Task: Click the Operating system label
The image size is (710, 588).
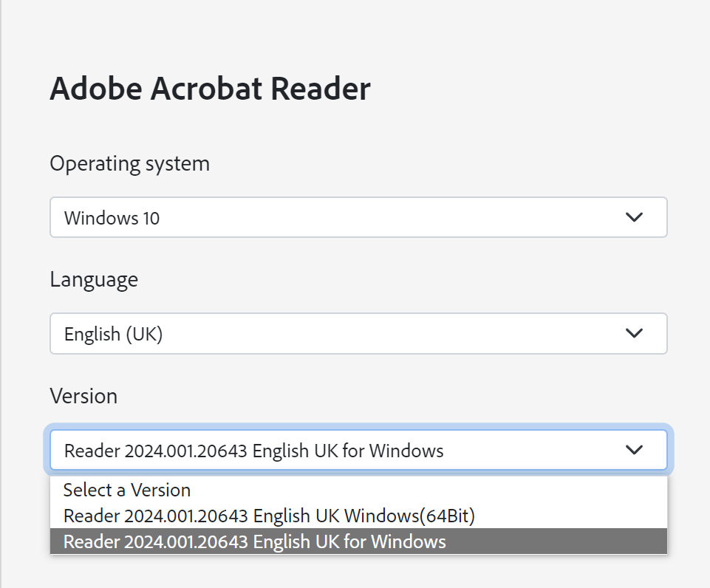Action: (x=129, y=163)
